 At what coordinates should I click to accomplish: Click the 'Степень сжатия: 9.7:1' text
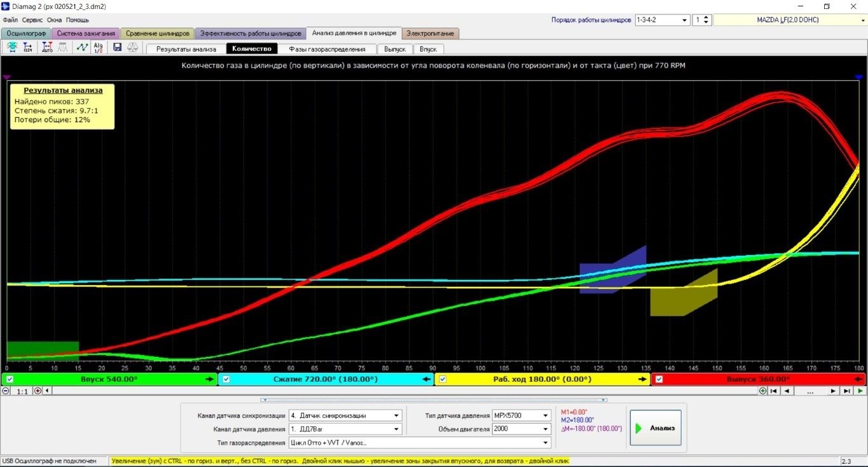tap(56, 111)
